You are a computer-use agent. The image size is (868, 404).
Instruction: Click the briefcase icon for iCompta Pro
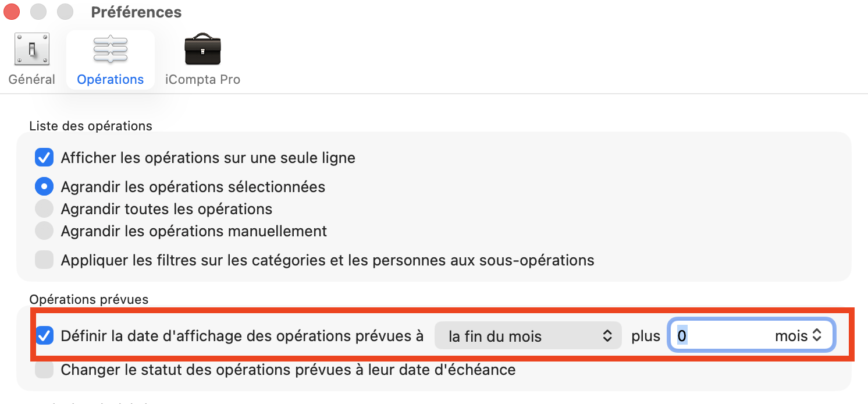coord(202,49)
